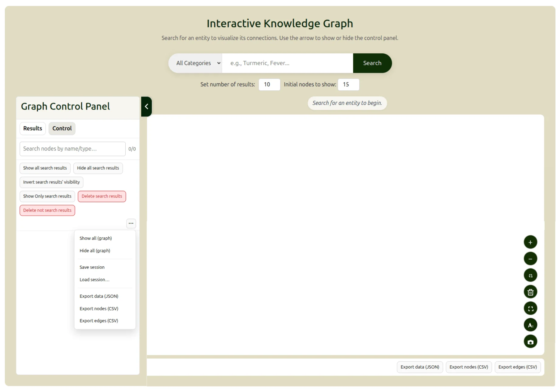Enter fullscreen mode for the graph
The height and width of the screenshot is (392, 560).
click(x=530, y=309)
